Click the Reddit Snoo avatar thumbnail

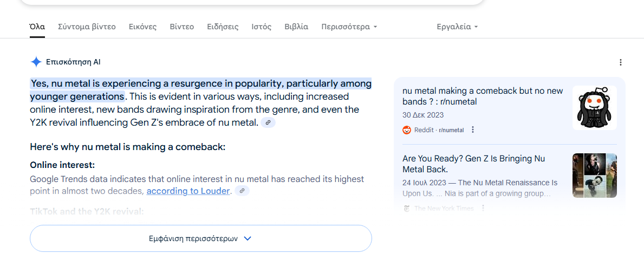coord(595,108)
